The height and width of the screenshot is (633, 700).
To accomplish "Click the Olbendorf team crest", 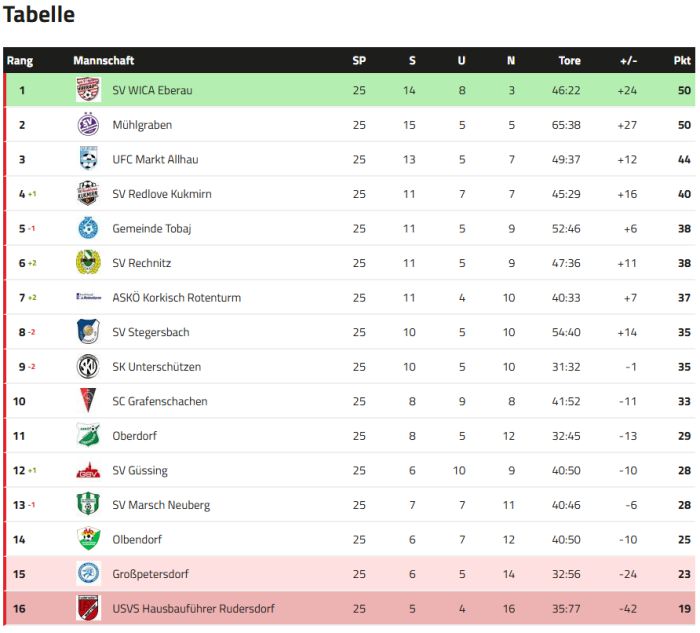I will (88, 540).
